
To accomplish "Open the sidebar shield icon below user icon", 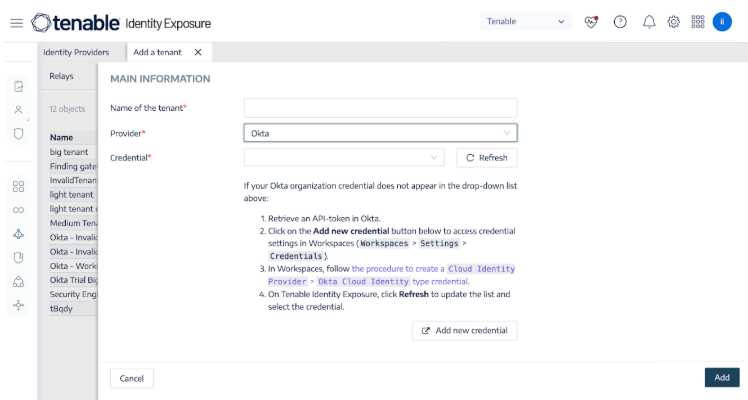I will (x=19, y=133).
